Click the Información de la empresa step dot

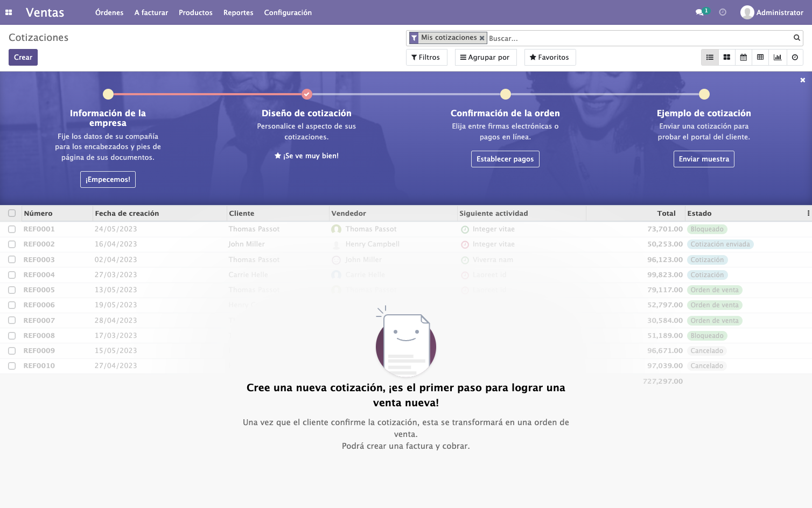point(108,94)
